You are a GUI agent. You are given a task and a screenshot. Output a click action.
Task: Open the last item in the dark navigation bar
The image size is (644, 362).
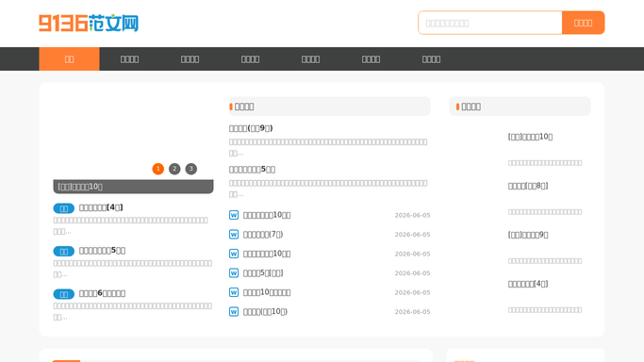coord(431,59)
